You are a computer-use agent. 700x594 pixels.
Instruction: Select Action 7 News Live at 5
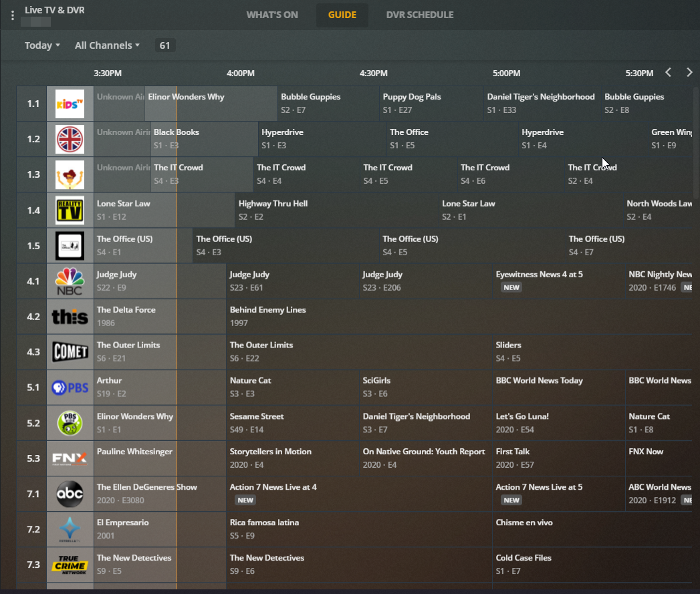click(559, 494)
